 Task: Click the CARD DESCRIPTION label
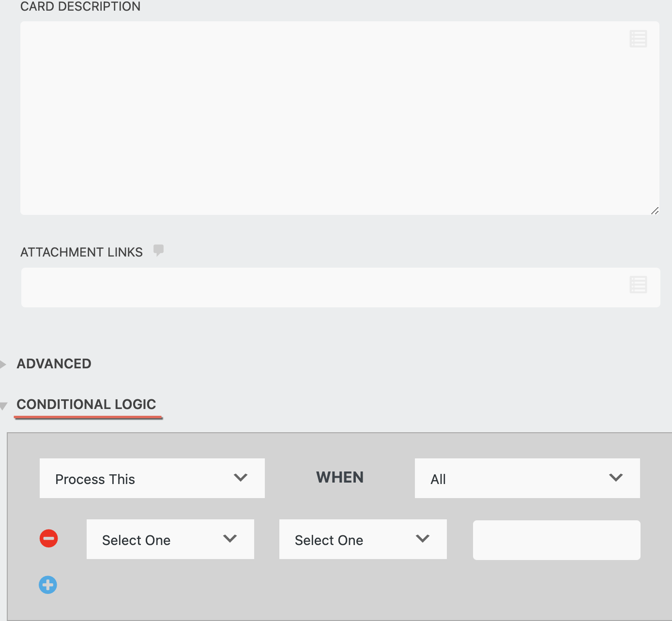tap(80, 7)
